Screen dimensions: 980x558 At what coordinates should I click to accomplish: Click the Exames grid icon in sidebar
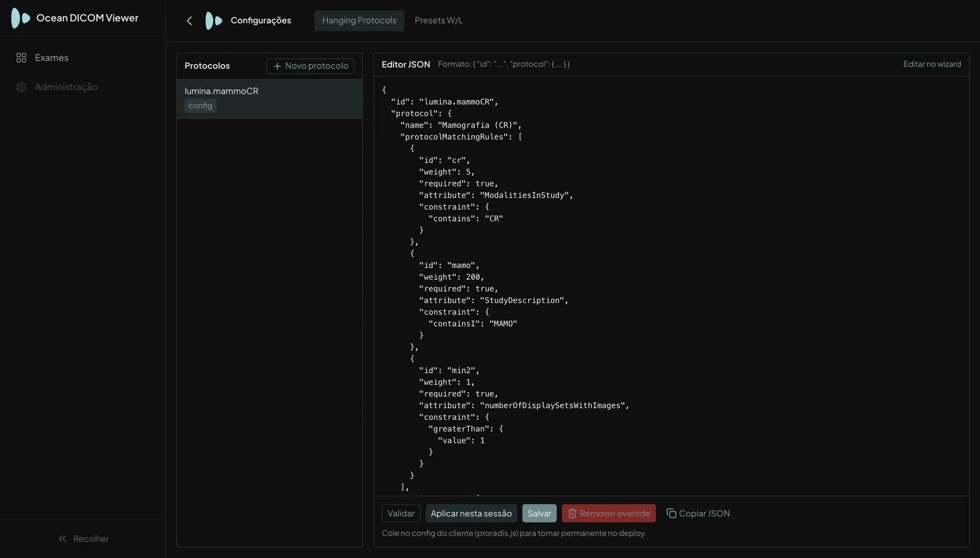coord(21,58)
